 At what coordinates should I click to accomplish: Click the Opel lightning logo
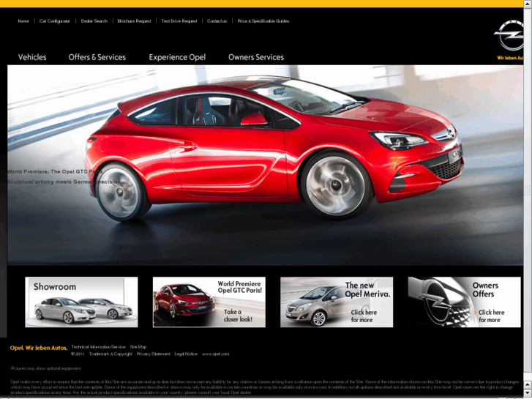click(509, 35)
